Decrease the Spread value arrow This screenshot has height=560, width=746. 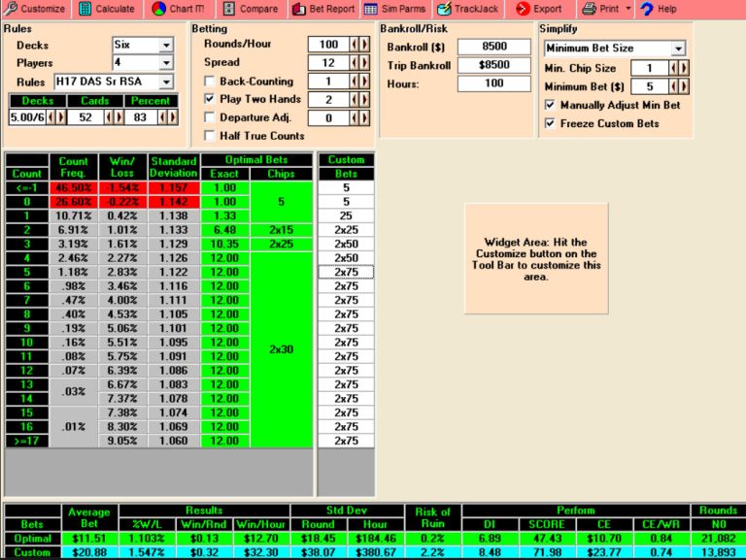(x=355, y=63)
